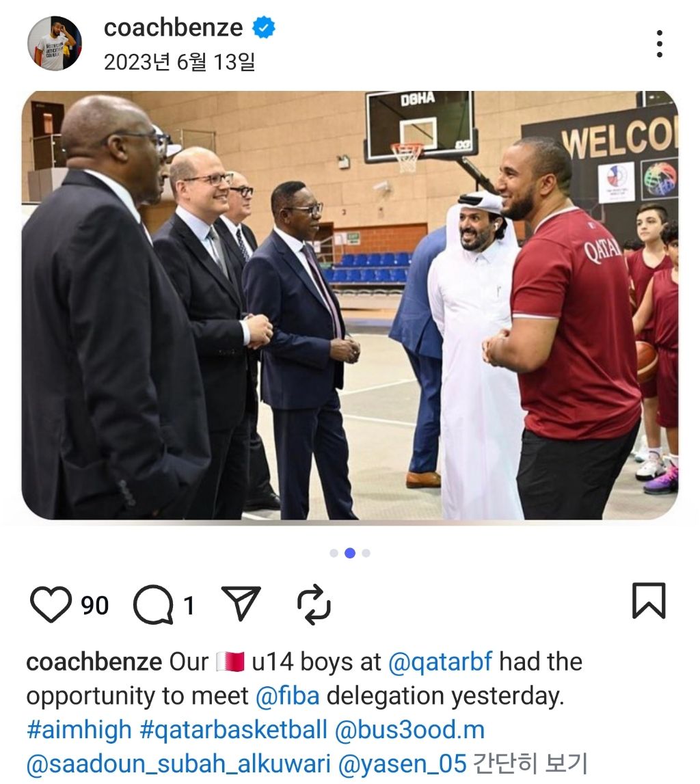The width and height of the screenshot is (700, 784).
Task: Open the coachbenze username in the header
Action: [173, 27]
